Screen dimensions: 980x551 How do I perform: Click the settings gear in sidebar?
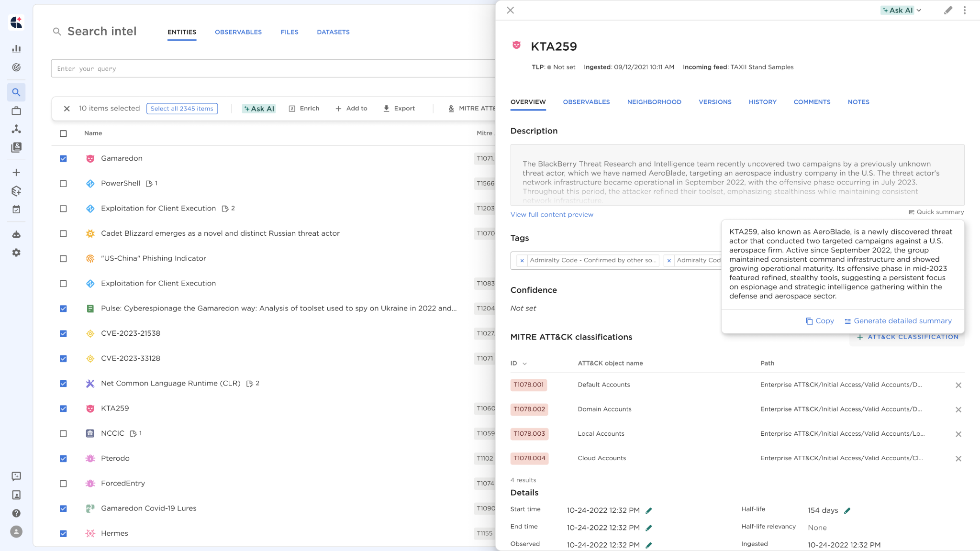[x=16, y=253]
